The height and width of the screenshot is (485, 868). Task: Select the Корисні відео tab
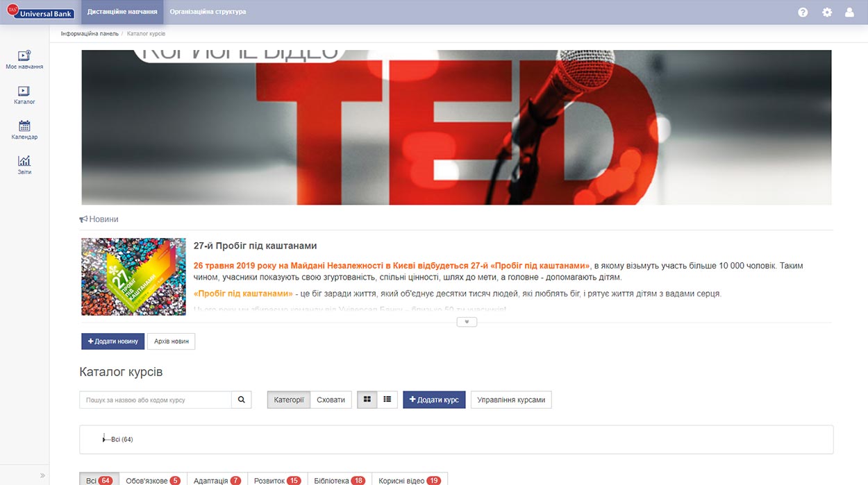pos(410,479)
